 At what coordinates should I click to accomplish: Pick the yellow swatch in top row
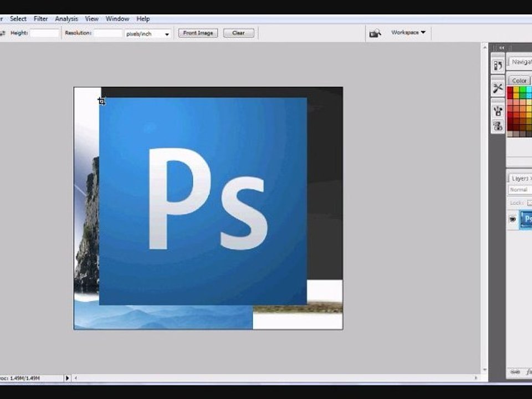pyautogui.click(x=516, y=90)
